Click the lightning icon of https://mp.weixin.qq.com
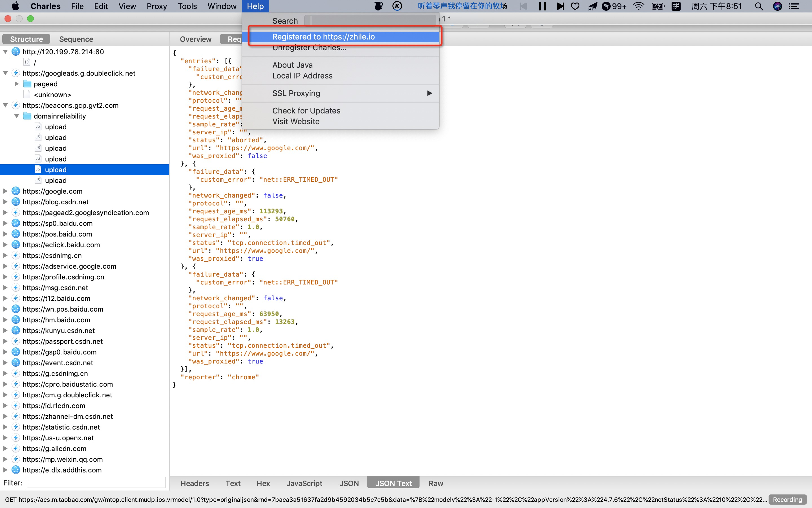The width and height of the screenshot is (812, 508). pyautogui.click(x=16, y=459)
